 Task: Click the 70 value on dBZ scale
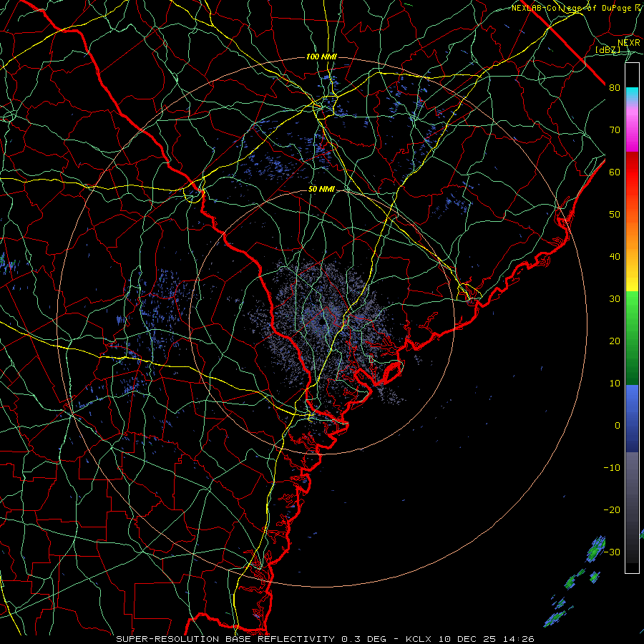point(615,130)
